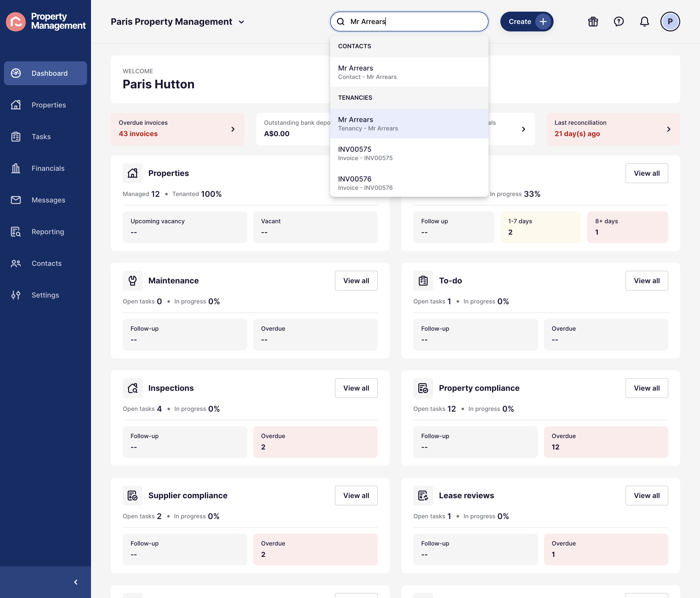
Task: Click the Inspections card icon
Action: pyautogui.click(x=132, y=388)
